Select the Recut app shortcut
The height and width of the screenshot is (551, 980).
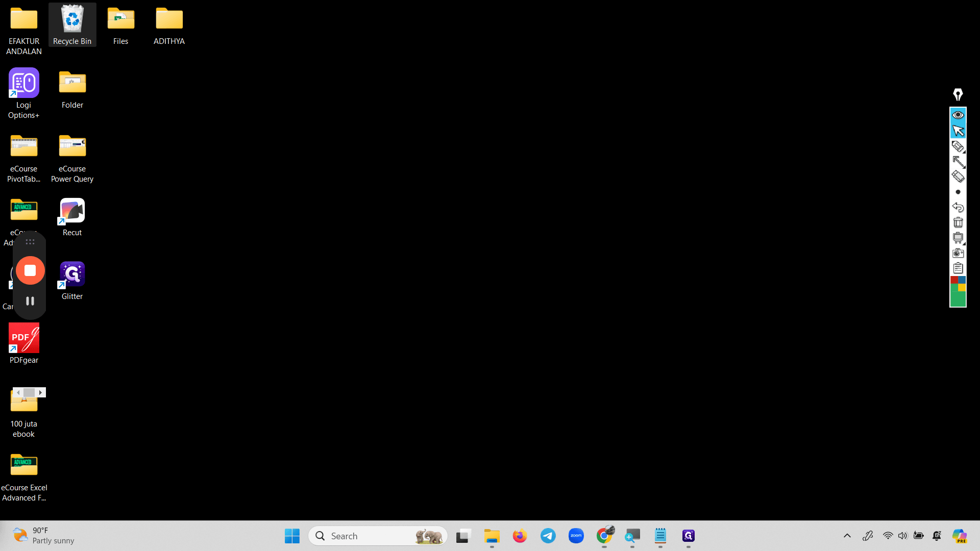72,217
